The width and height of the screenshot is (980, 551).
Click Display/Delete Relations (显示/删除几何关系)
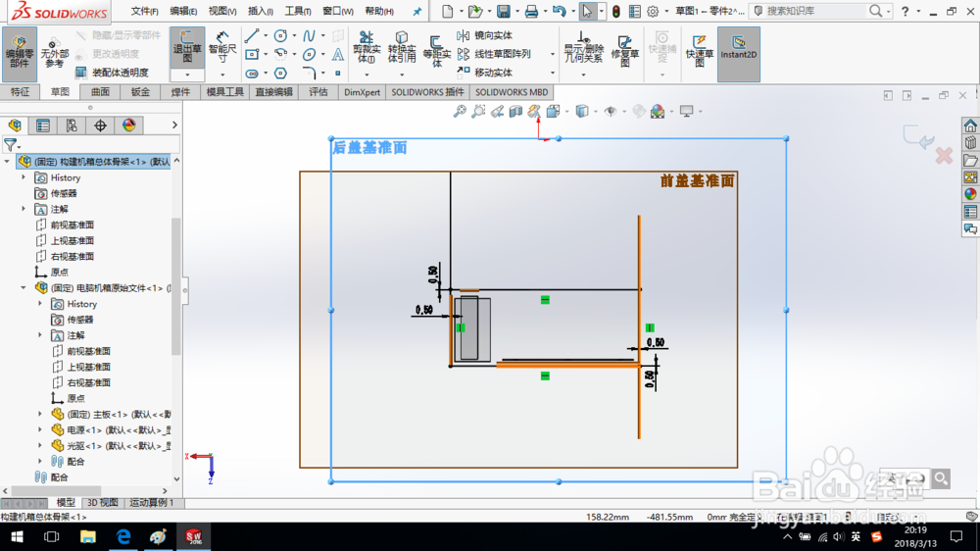tap(583, 47)
